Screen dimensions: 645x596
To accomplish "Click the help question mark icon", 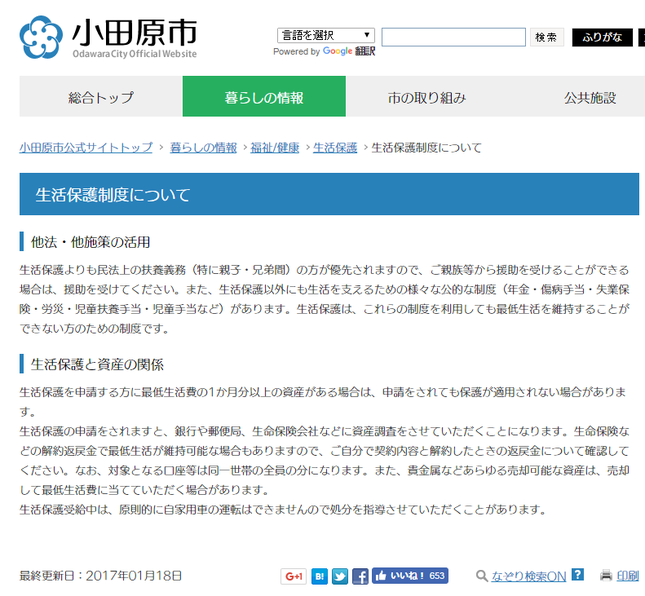I will tap(577, 576).
